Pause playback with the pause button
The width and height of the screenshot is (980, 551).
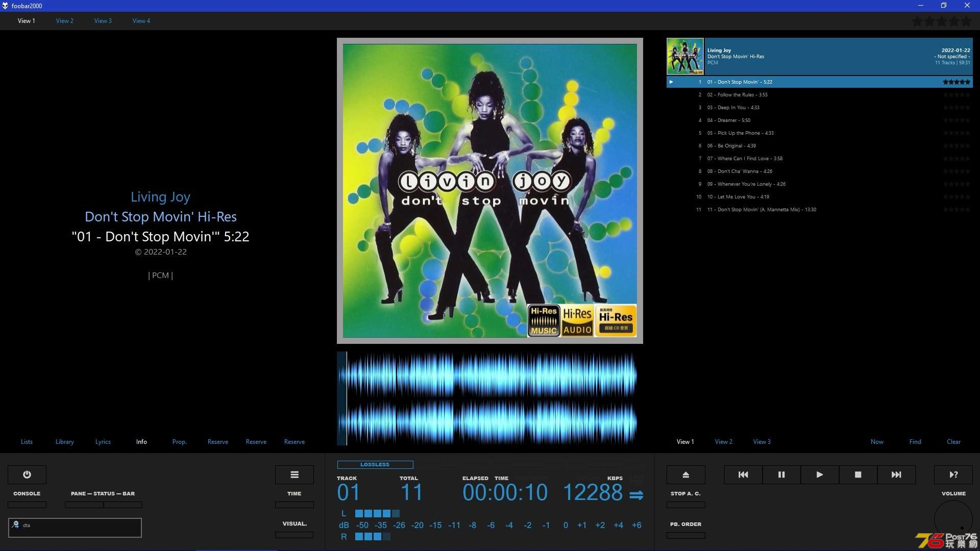[x=781, y=474]
